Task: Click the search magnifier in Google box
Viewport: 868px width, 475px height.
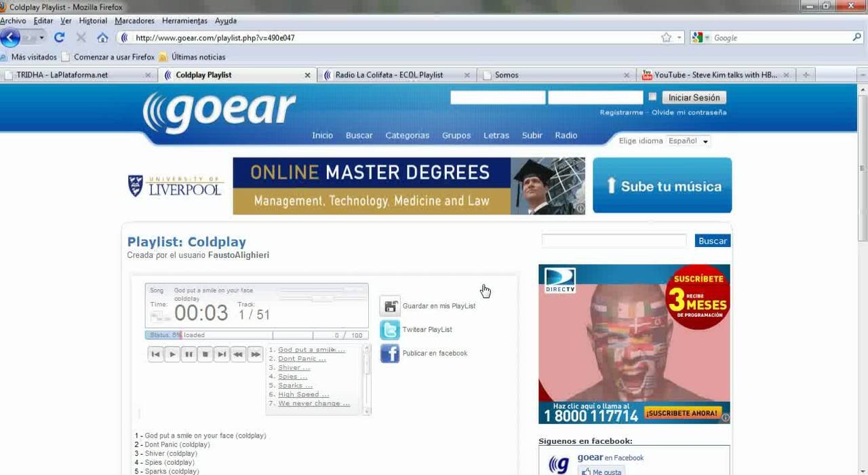Action: (856, 38)
